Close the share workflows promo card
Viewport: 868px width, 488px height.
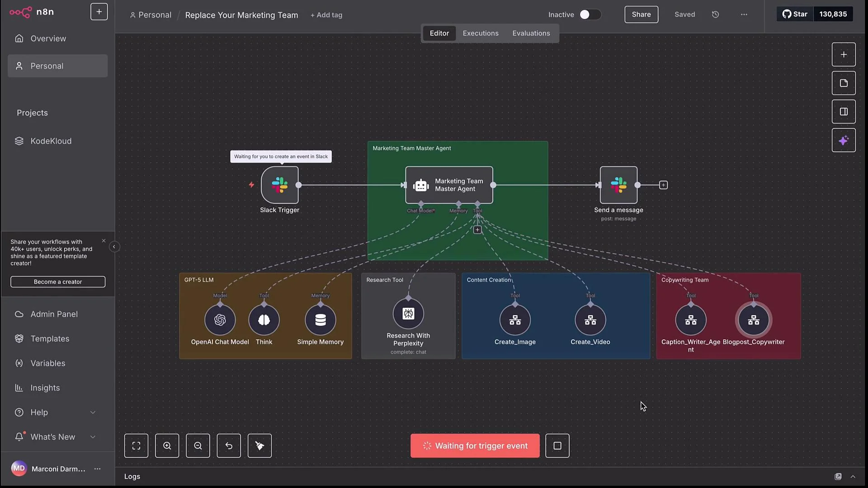point(104,241)
